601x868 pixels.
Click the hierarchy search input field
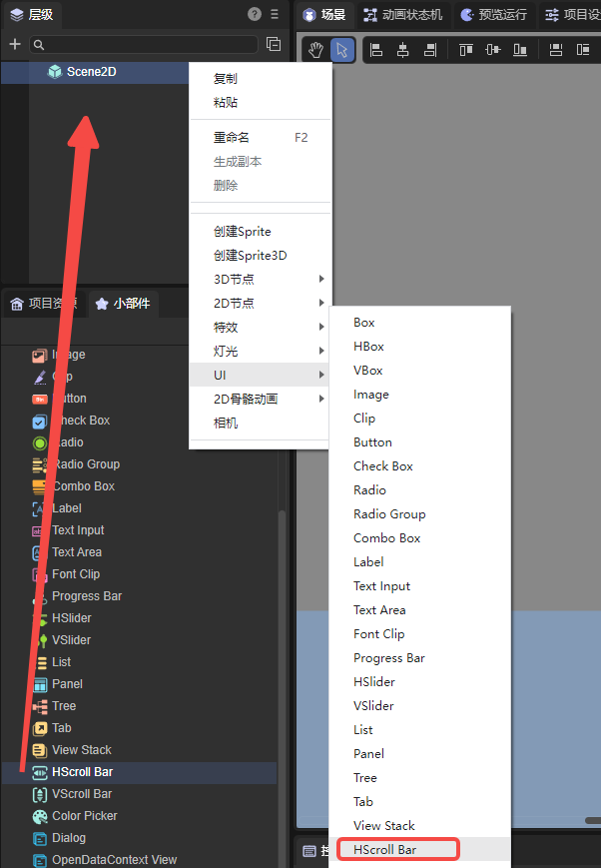click(x=145, y=44)
